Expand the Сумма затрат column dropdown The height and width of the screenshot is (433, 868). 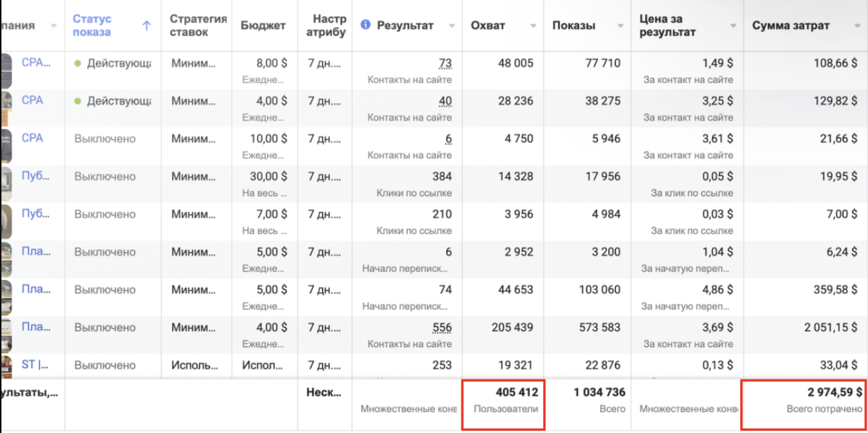click(855, 26)
